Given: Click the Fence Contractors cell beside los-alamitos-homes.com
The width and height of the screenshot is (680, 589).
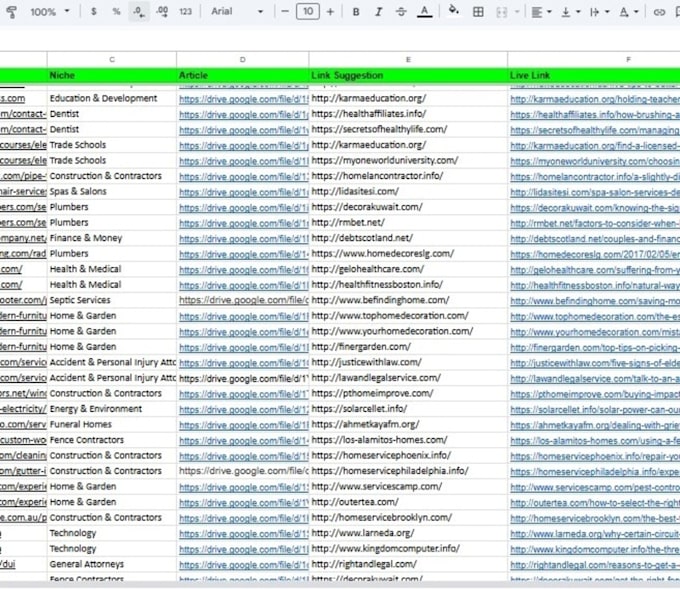Looking at the screenshot, I should pos(112,440).
